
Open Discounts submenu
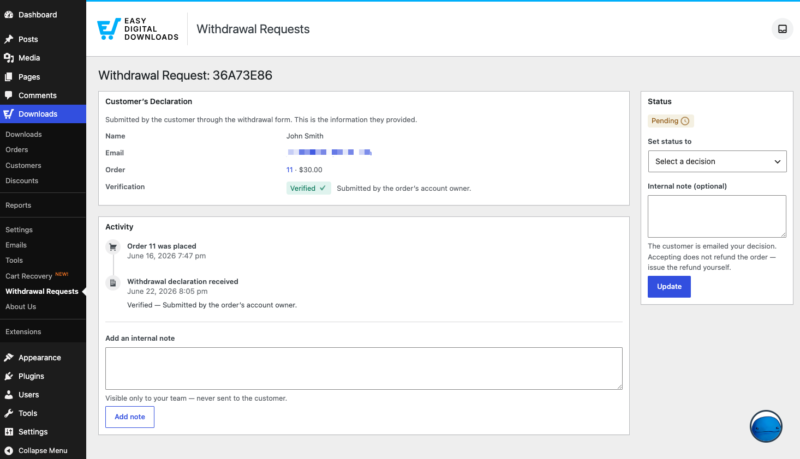click(x=22, y=181)
